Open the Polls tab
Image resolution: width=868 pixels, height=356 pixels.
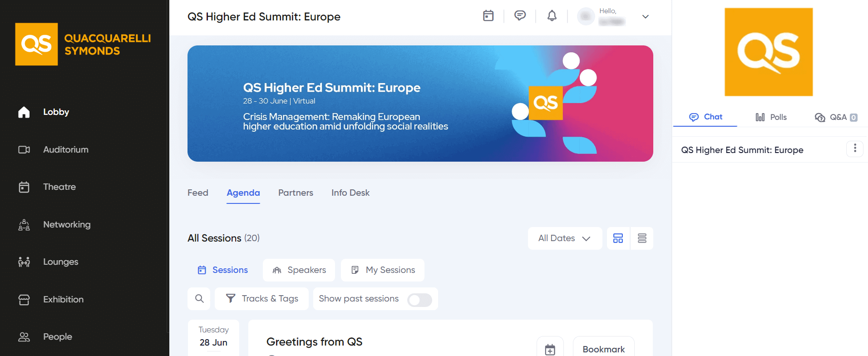771,117
